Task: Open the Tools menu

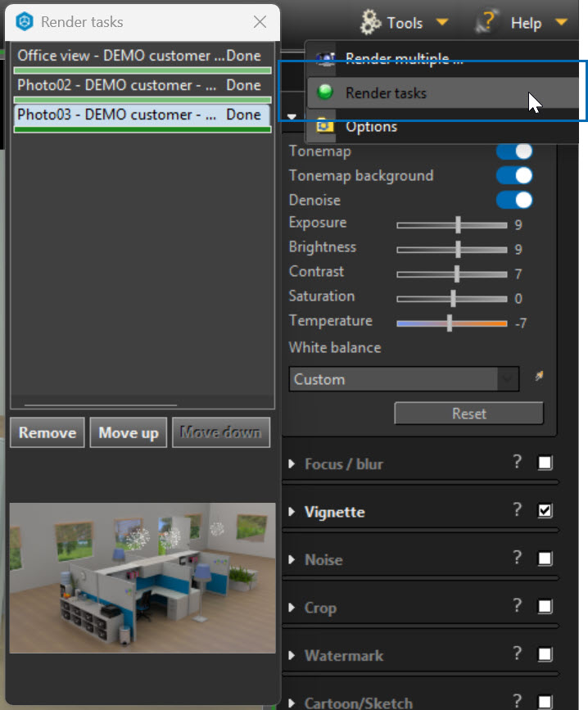Action: pyautogui.click(x=405, y=23)
